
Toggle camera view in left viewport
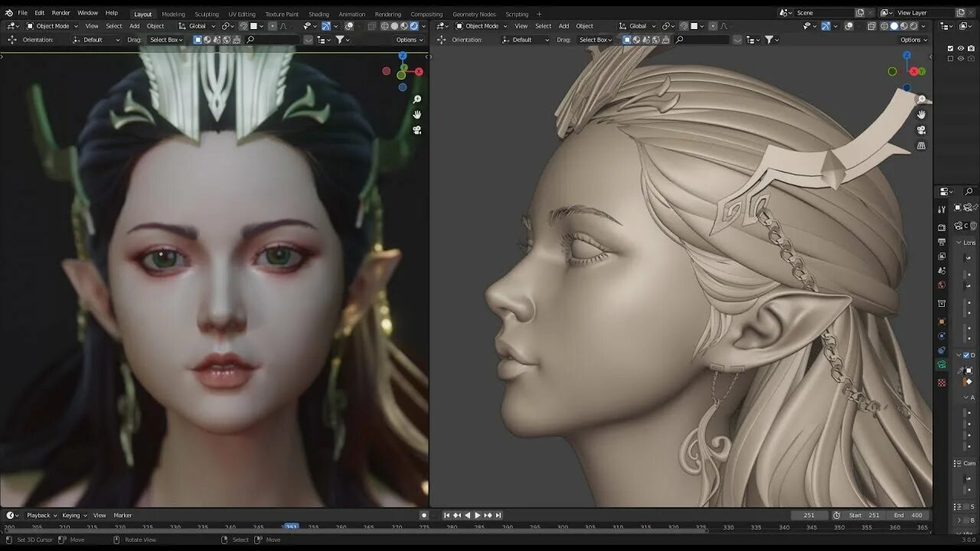tap(417, 130)
